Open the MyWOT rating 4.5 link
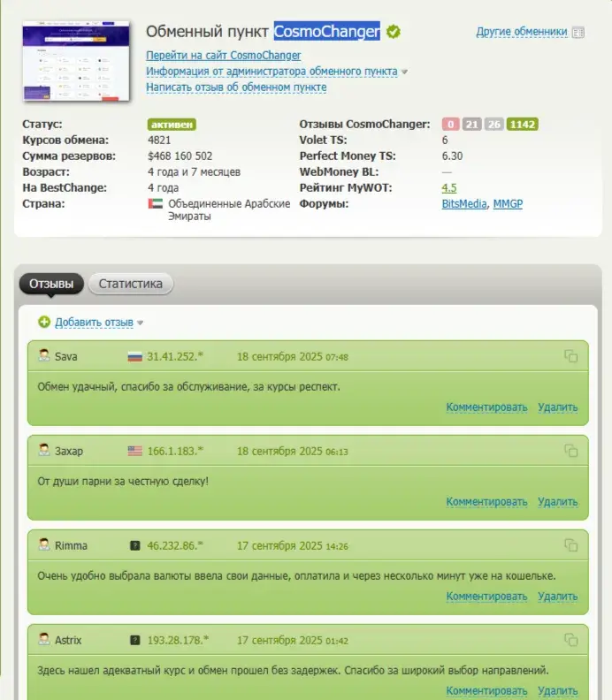Viewport: 612px width, 700px height. click(449, 188)
